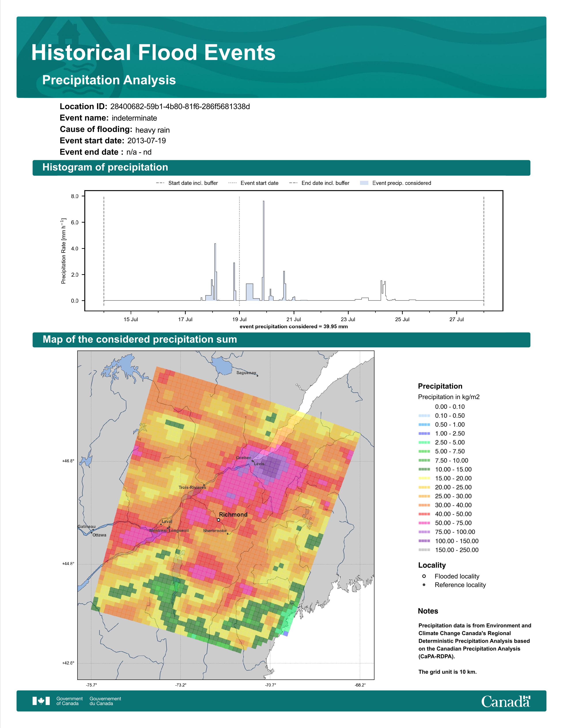The image size is (563, 728).
Task: Click the 100.00 - 150.00 precipitation swatch
Action: (x=424, y=541)
